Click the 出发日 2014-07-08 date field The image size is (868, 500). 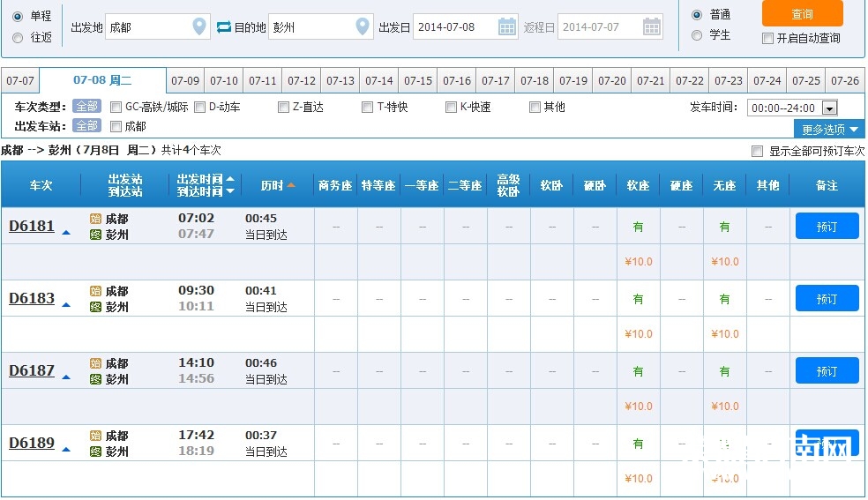(466, 26)
